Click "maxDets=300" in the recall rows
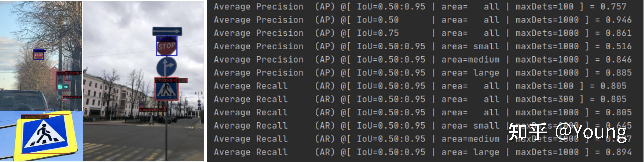The image size is (644, 162). (544, 99)
